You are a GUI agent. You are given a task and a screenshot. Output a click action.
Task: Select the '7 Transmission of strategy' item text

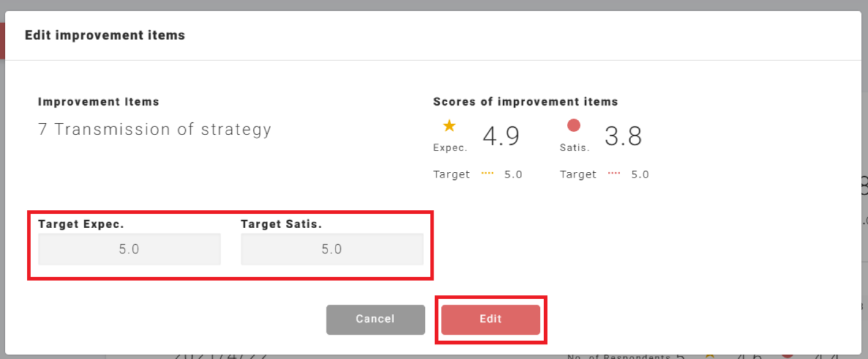(154, 130)
